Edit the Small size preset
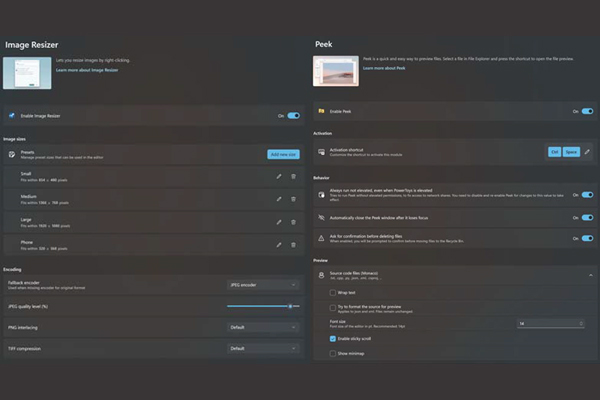 (x=279, y=176)
